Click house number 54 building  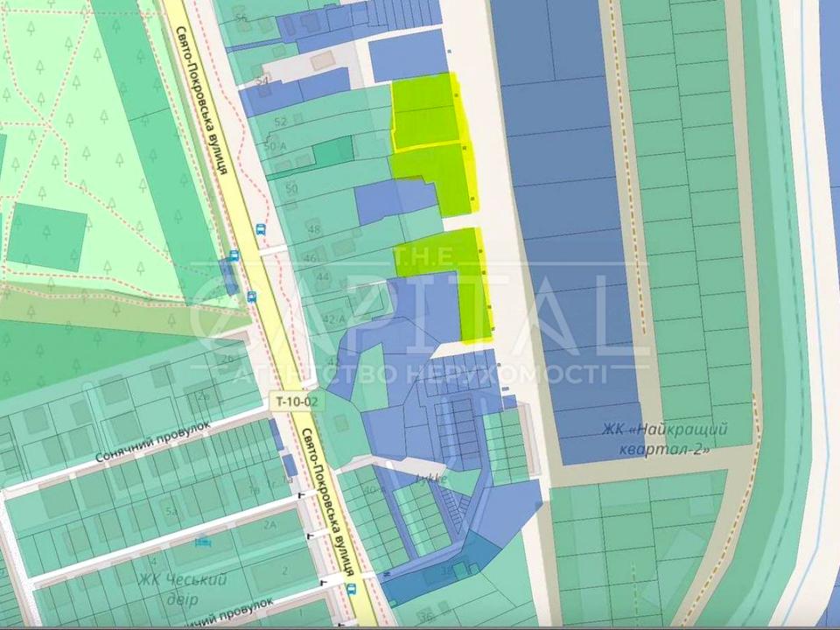click(262, 80)
